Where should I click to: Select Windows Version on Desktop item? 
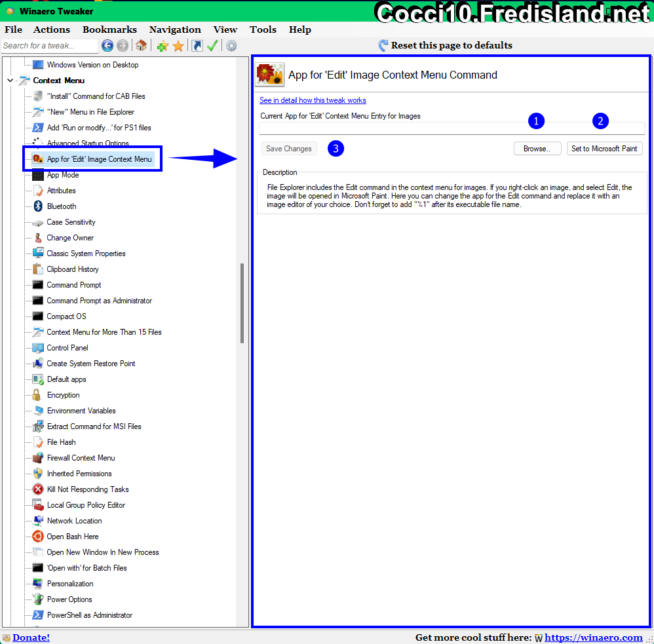pyautogui.click(x=92, y=65)
